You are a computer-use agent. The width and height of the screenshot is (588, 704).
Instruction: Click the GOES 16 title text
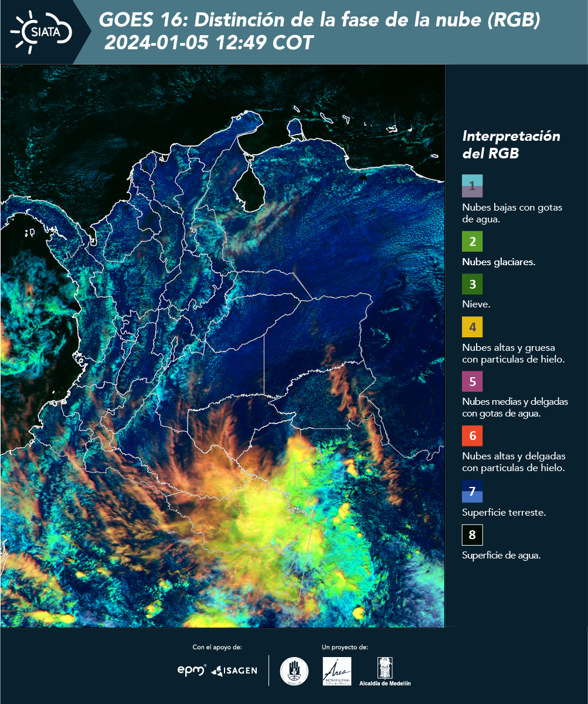tap(320, 21)
